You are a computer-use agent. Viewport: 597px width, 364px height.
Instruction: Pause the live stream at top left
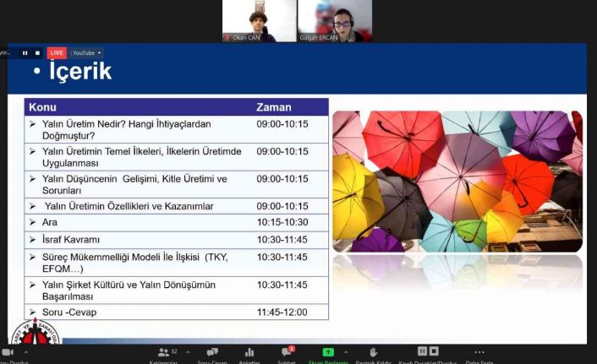[x=25, y=52]
